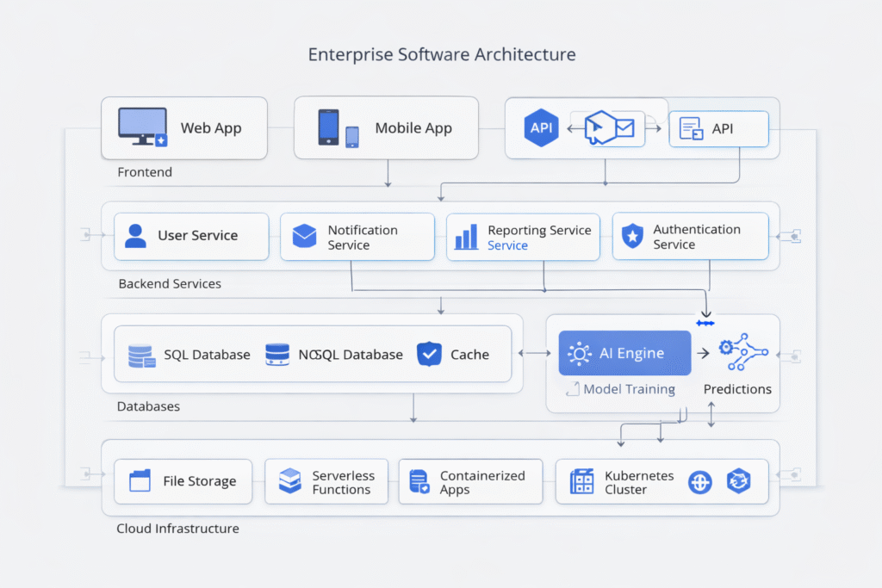882x588 pixels.
Task: Click the API document icon
Action: [692, 129]
